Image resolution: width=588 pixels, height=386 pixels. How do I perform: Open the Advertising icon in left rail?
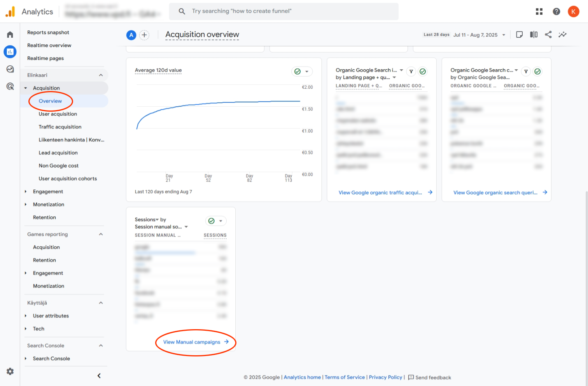[x=10, y=86]
